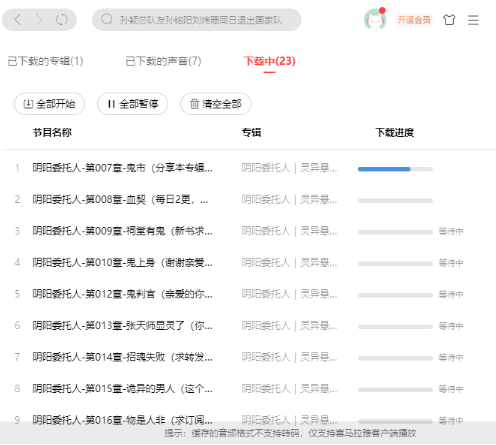Click 清空全部 to clear all downloads
496x445 pixels.
pyautogui.click(x=216, y=104)
